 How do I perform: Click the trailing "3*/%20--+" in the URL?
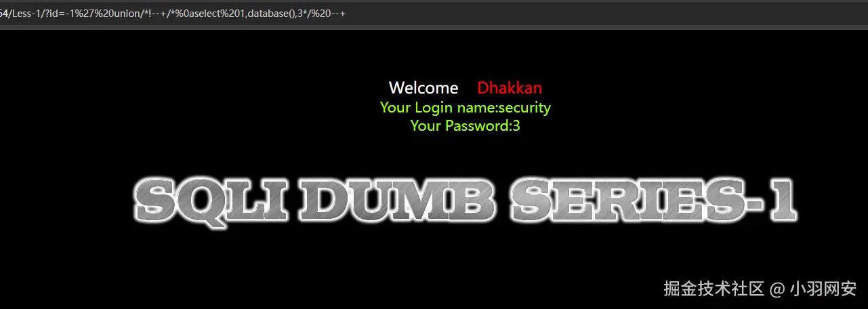click(x=323, y=14)
